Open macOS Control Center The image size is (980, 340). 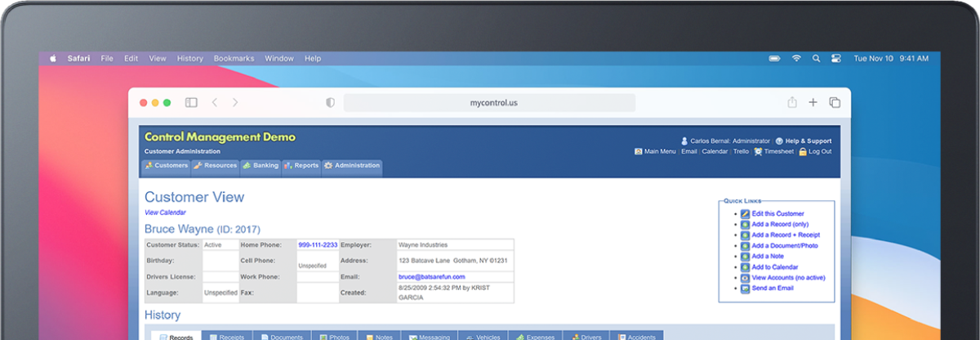(836, 59)
